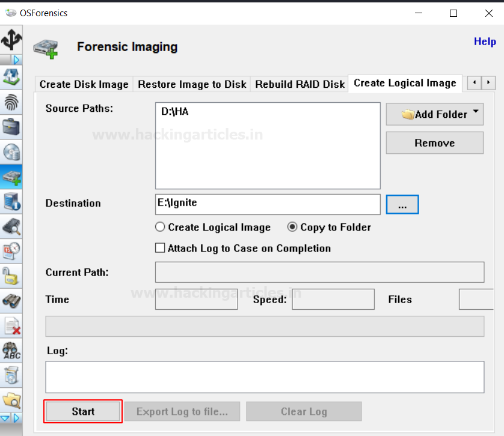Select the D:\HA source path entry

174,111
